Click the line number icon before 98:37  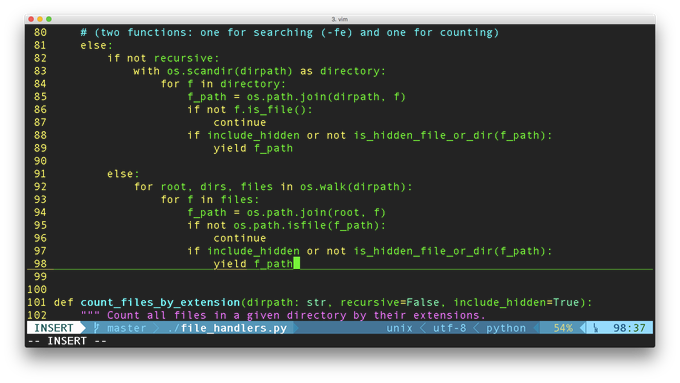pos(595,328)
